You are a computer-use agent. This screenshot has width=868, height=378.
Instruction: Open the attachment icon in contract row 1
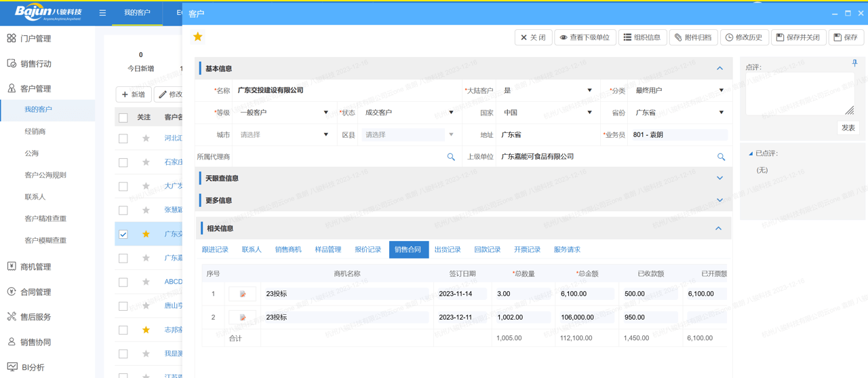242,294
